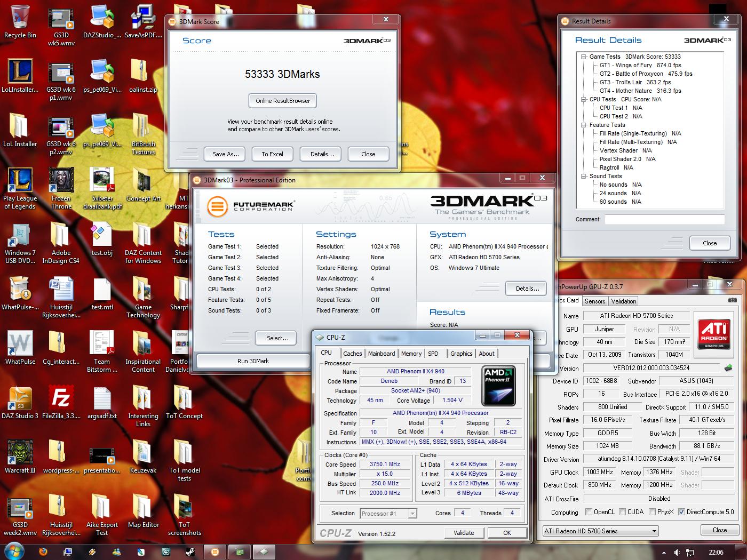747x560 pixels.
Task: Select the argsadf.txt file icon
Action: coord(102,402)
